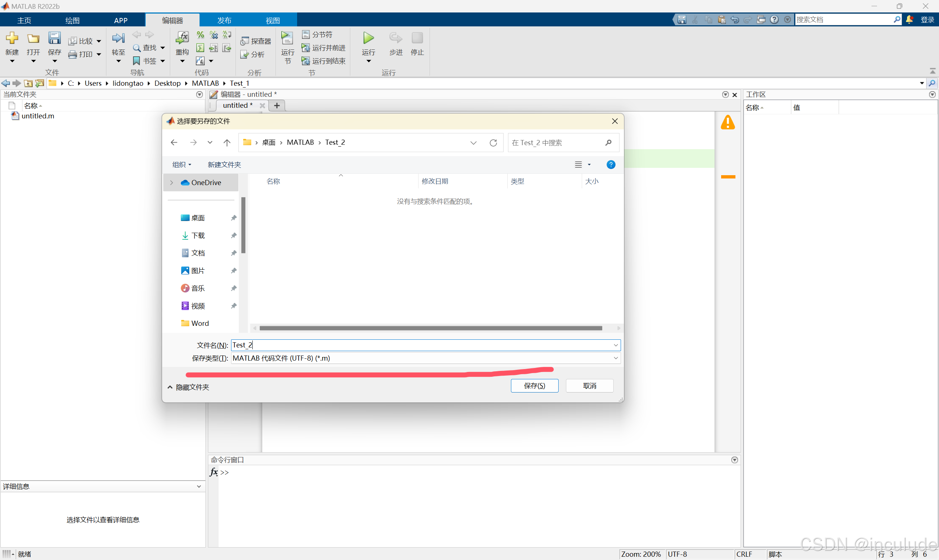The width and height of the screenshot is (939, 560).
Task: Click the Profiler (探查器) icon
Action: tap(245, 41)
